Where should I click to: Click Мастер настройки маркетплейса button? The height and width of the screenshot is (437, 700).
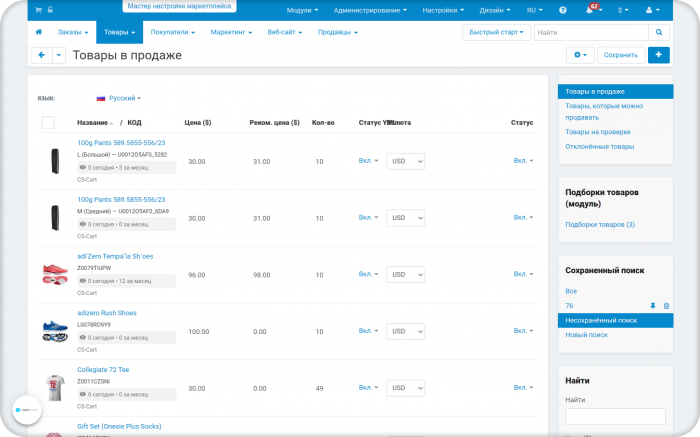coord(179,6)
